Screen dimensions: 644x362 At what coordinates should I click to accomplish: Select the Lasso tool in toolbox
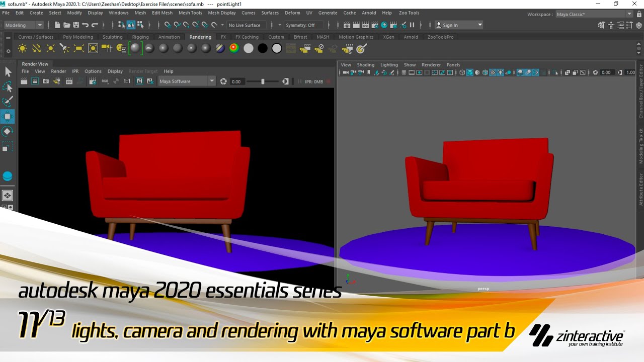tap(8, 87)
